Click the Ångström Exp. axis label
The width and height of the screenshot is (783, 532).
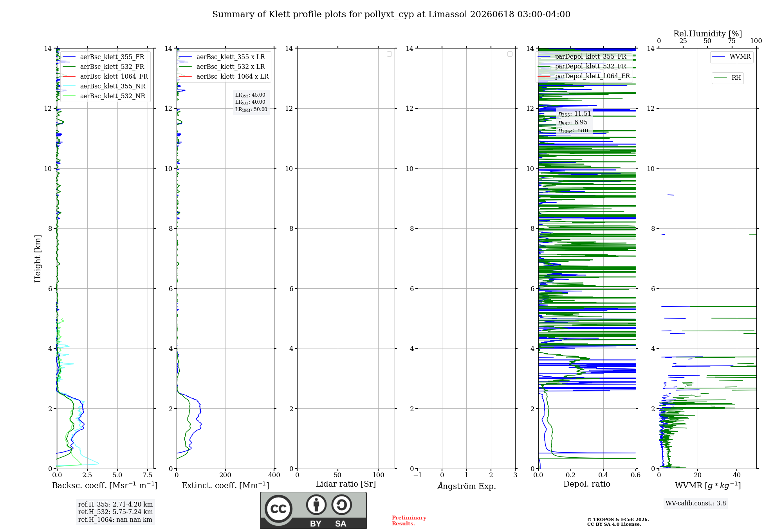467,486
